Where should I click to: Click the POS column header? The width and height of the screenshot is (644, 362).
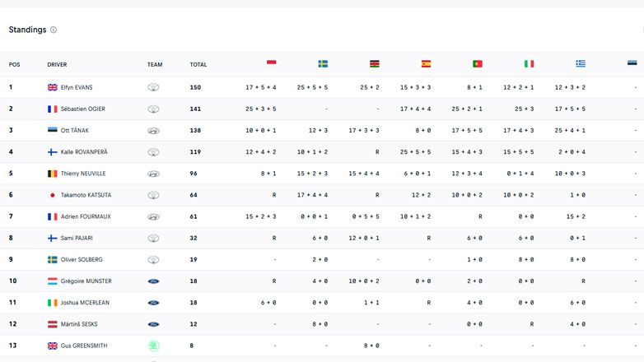coord(15,64)
